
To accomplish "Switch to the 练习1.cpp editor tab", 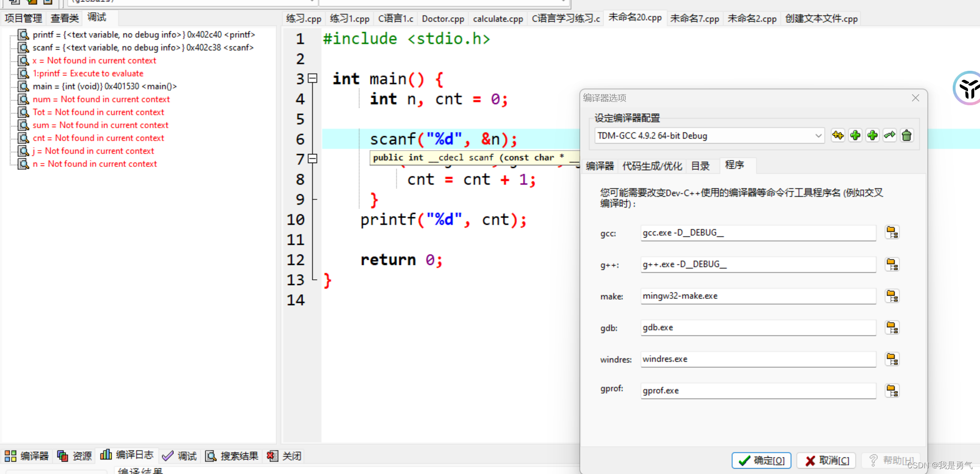I will [349, 19].
